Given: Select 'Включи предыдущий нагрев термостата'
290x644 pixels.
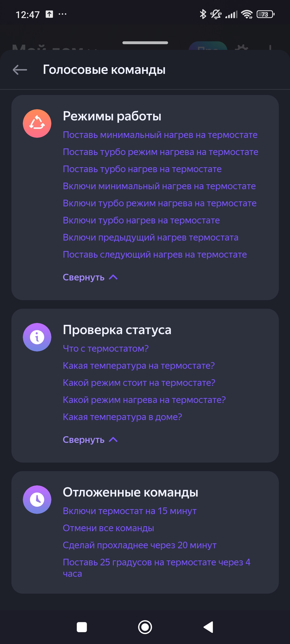Looking at the screenshot, I should click(x=150, y=237).
